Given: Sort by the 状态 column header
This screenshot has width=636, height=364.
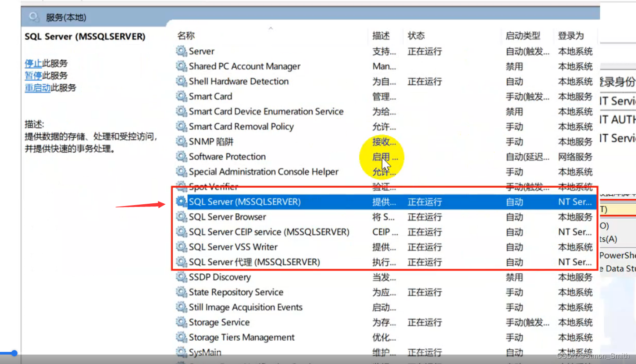Looking at the screenshot, I should click(x=416, y=35).
